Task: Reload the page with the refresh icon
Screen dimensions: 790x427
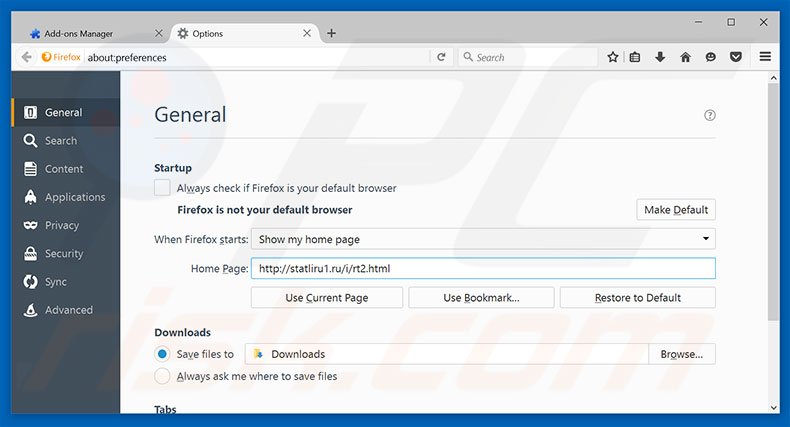Action: (441, 57)
